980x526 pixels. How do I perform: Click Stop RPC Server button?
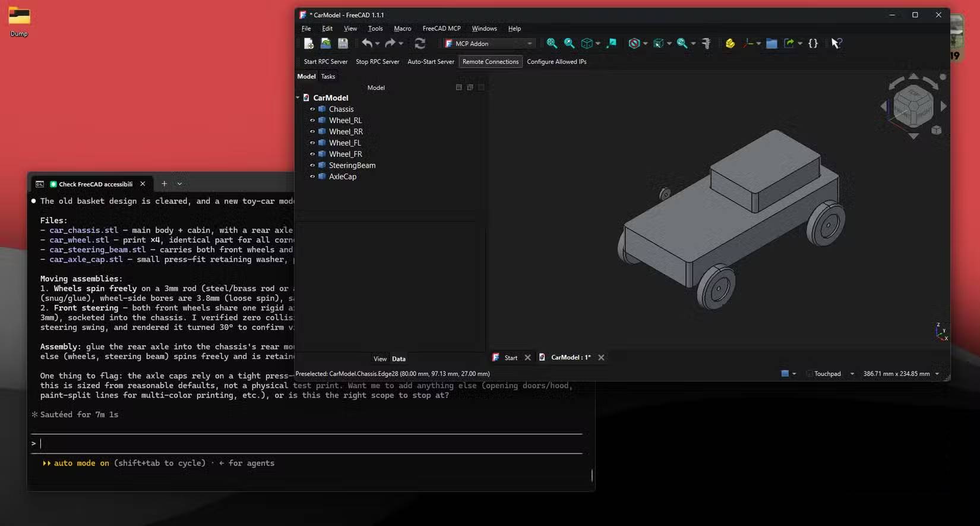pyautogui.click(x=377, y=62)
